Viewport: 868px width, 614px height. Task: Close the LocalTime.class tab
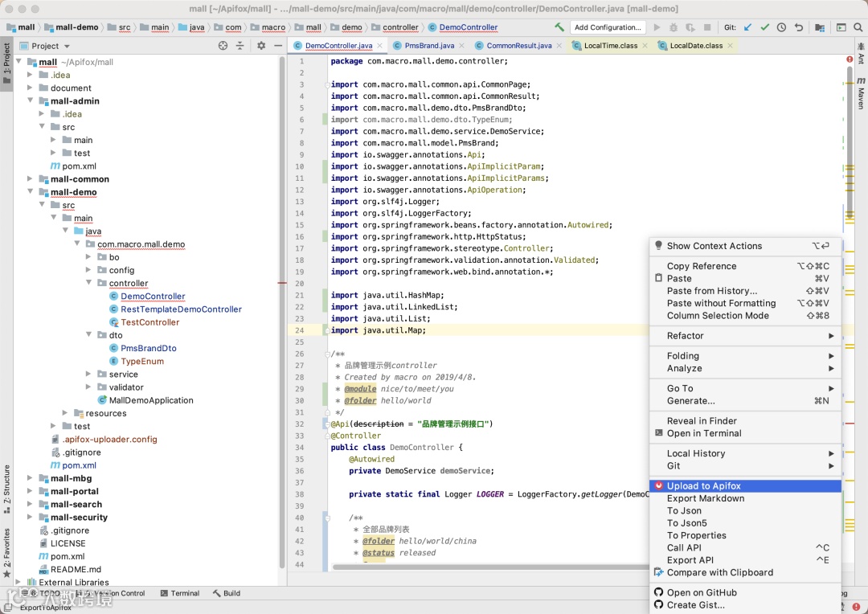646,46
